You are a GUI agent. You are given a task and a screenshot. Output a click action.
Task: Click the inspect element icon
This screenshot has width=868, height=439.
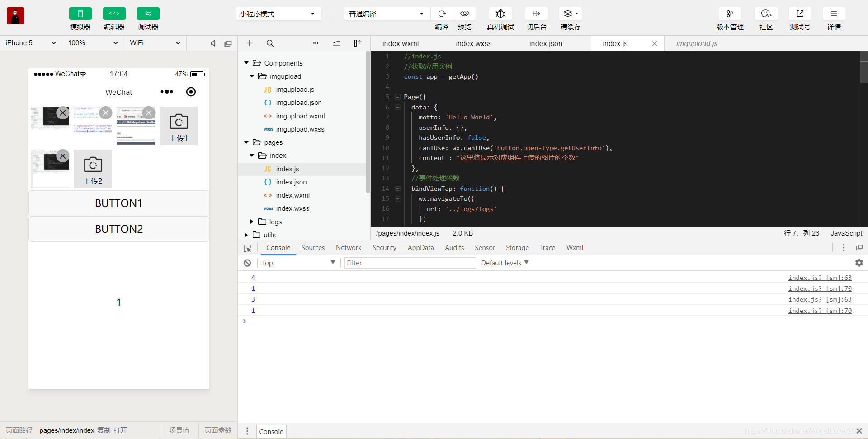coord(247,248)
